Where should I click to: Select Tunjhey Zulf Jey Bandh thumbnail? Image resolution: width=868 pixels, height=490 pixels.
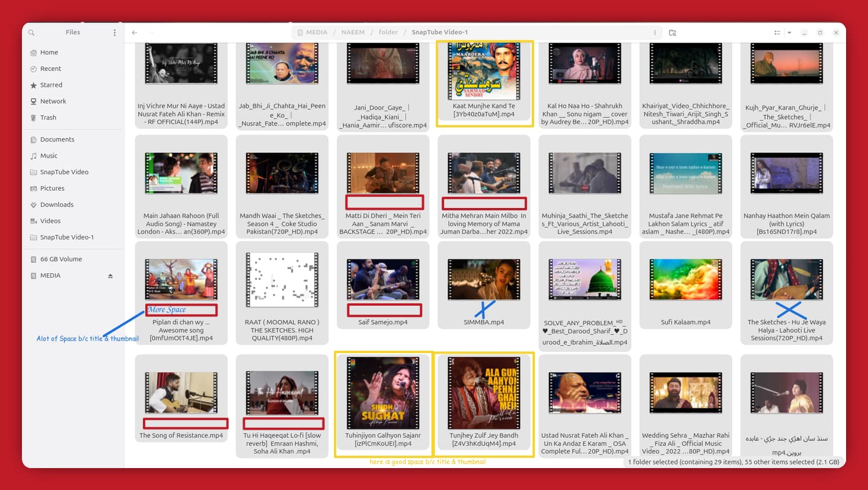(484, 393)
